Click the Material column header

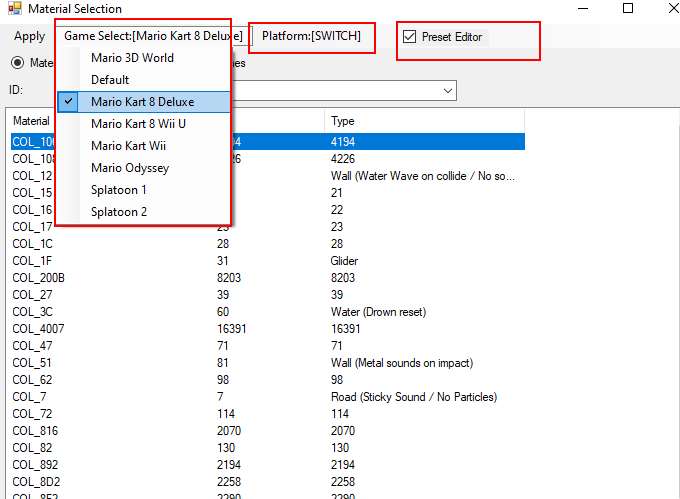coord(31,121)
